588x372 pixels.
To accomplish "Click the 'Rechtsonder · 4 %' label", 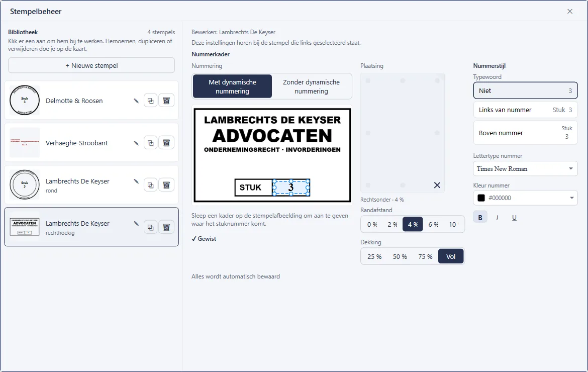I will click(382, 200).
